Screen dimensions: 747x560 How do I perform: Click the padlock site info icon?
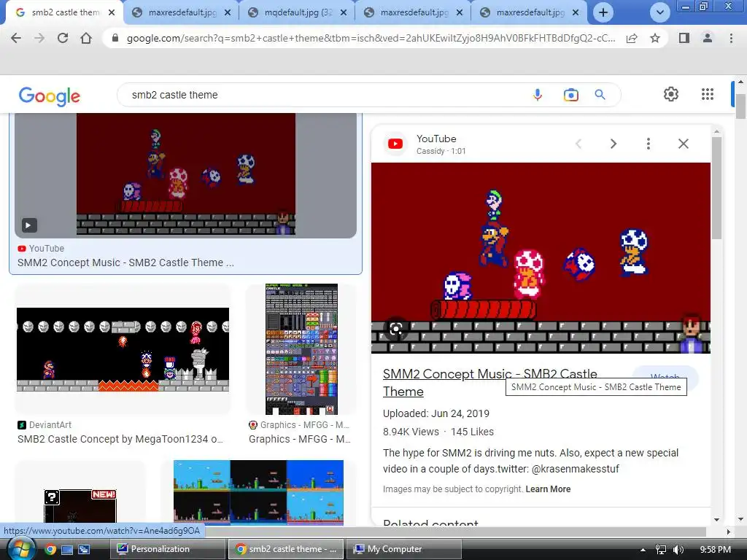click(x=115, y=38)
